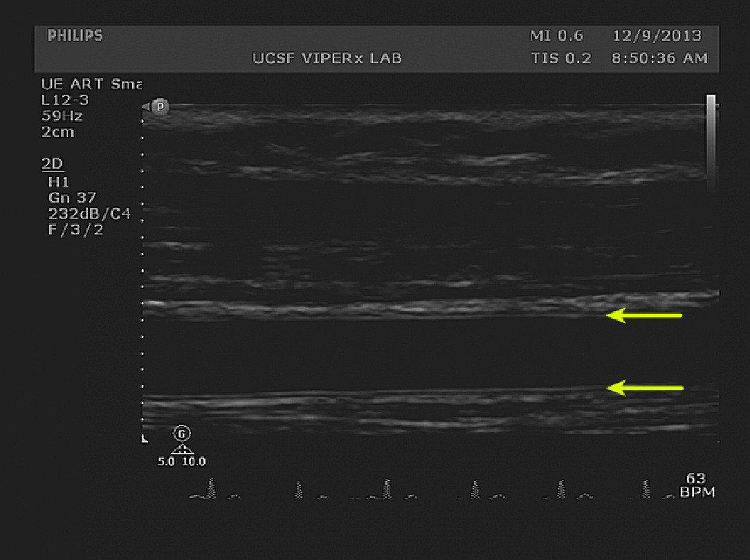Click the UE ART Sma preset label
This screenshot has height=560, width=750.
[92, 84]
